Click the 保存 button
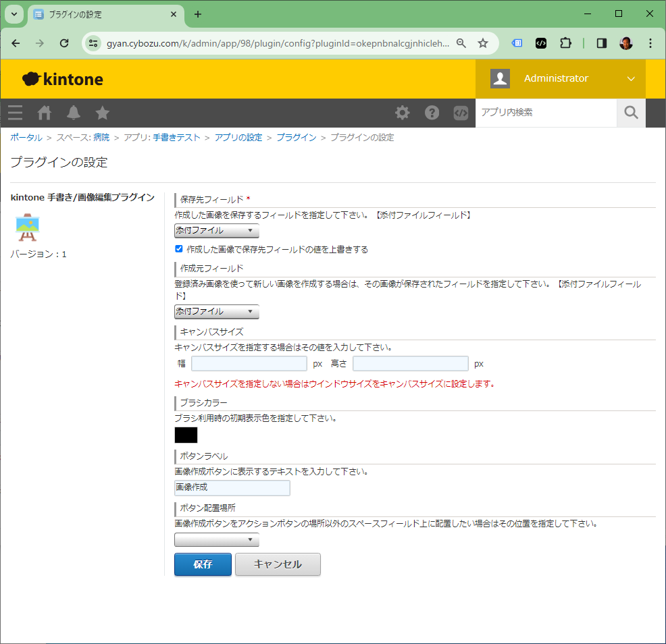Screen dimensions: 666x644 [203, 564]
